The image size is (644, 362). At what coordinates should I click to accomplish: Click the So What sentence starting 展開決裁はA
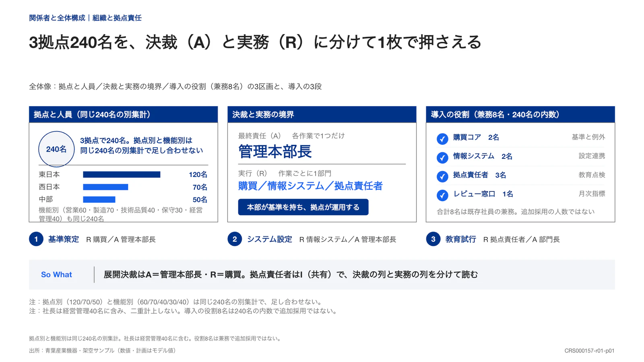click(291, 275)
